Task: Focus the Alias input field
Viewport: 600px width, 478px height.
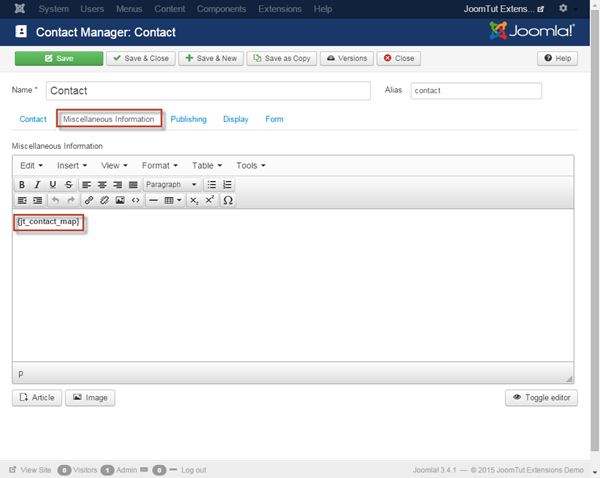Action: coord(476,91)
